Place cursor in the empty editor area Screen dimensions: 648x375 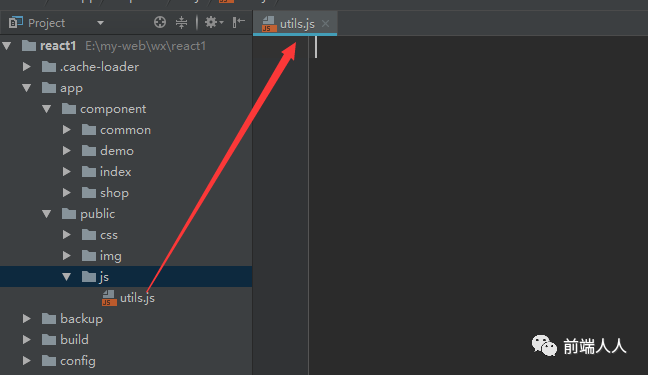point(478,205)
